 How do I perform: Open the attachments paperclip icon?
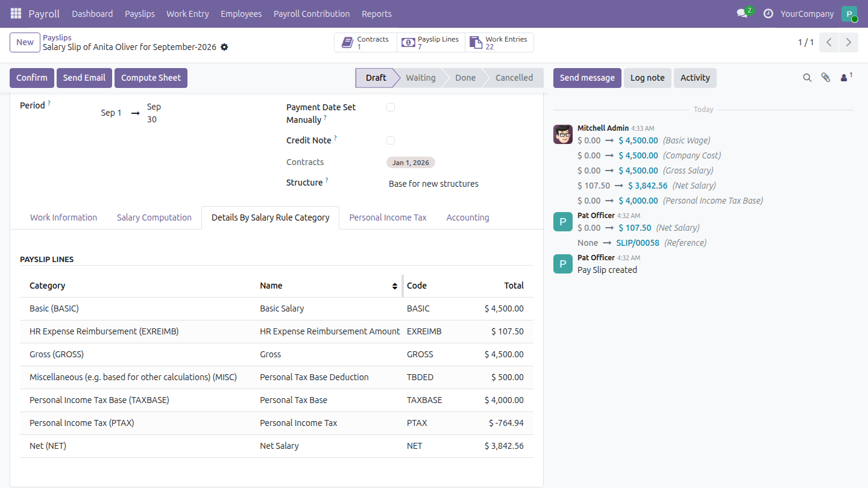(x=826, y=78)
